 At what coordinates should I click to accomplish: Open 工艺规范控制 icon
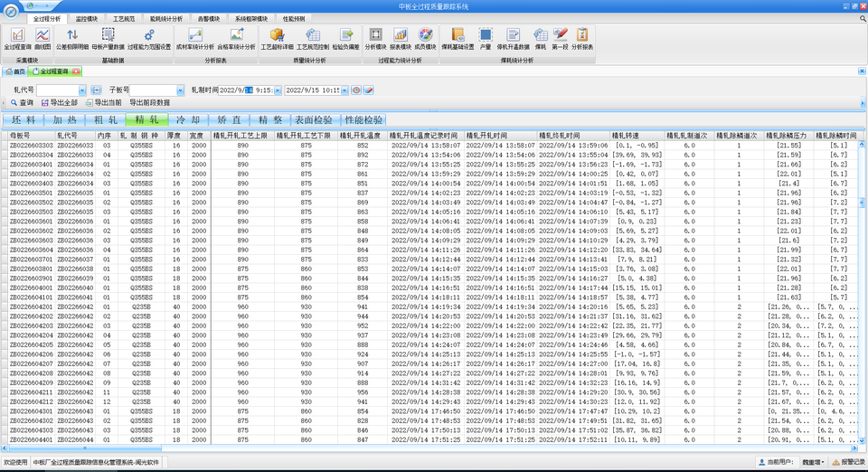tap(313, 39)
